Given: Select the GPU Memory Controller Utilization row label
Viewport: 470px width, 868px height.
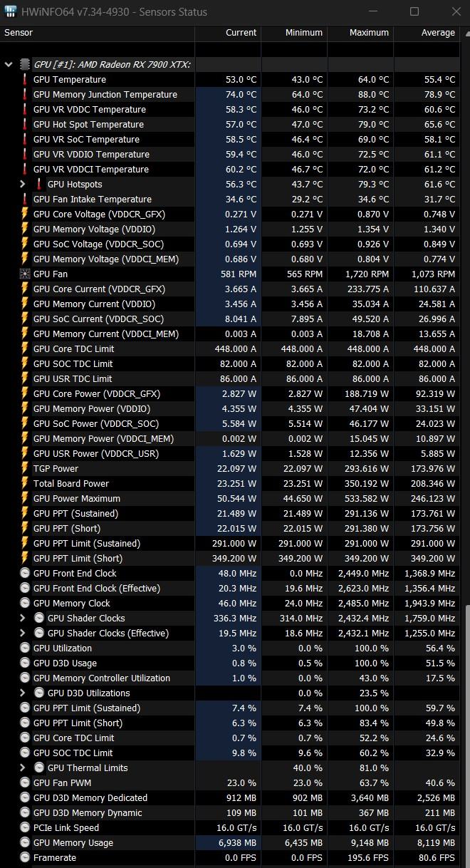Looking at the screenshot, I should point(102,678).
